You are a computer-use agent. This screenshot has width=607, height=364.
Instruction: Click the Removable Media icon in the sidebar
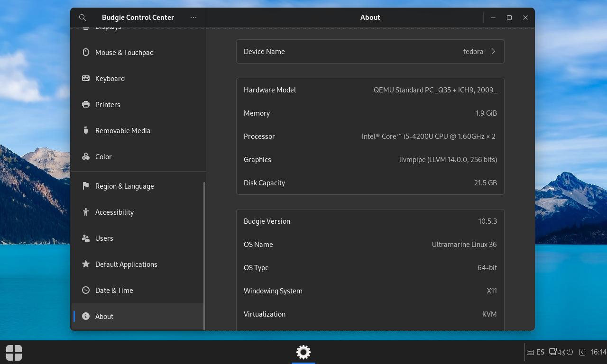pos(86,130)
